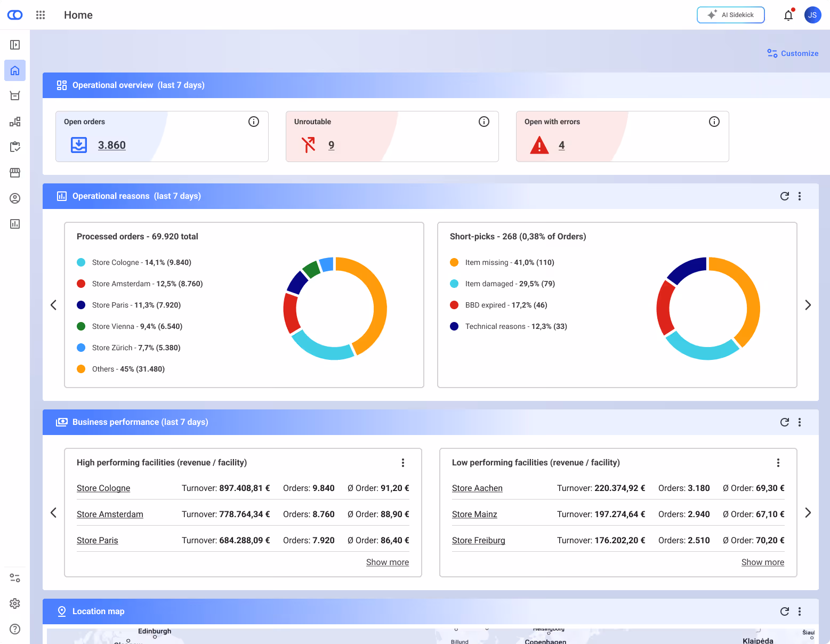Open the reports chart icon in sidebar
Viewport: 830px width, 644px height.
[15, 224]
